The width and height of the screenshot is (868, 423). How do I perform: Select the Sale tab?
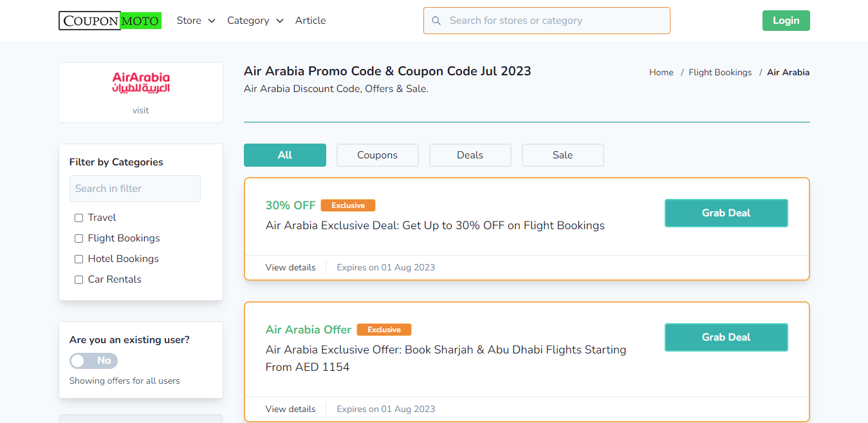point(562,155)
